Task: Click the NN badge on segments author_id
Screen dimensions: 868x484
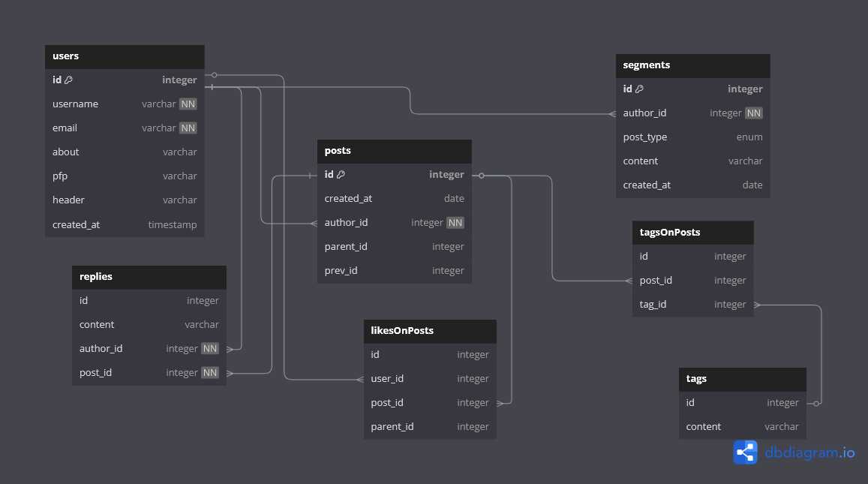Action: point(753,113)
